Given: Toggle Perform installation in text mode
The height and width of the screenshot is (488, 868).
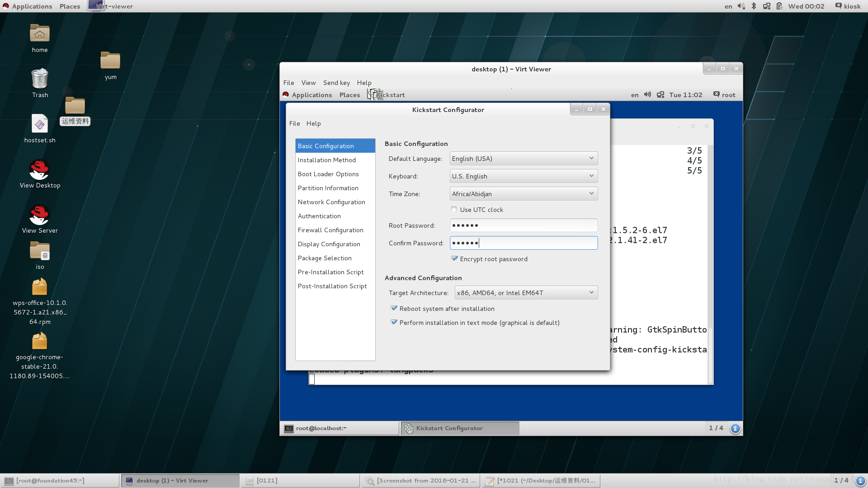Looking at the screenshot, I should [x=393, y=322].
